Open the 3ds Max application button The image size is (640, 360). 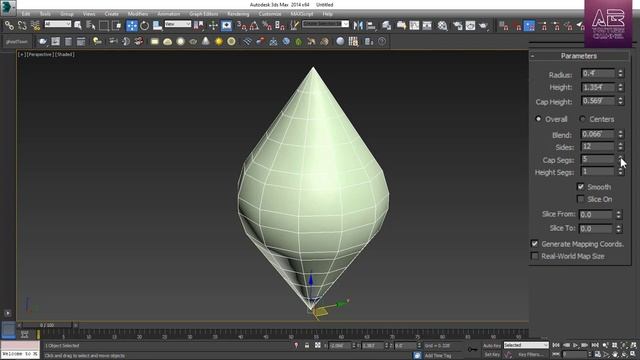pos(8,7)
